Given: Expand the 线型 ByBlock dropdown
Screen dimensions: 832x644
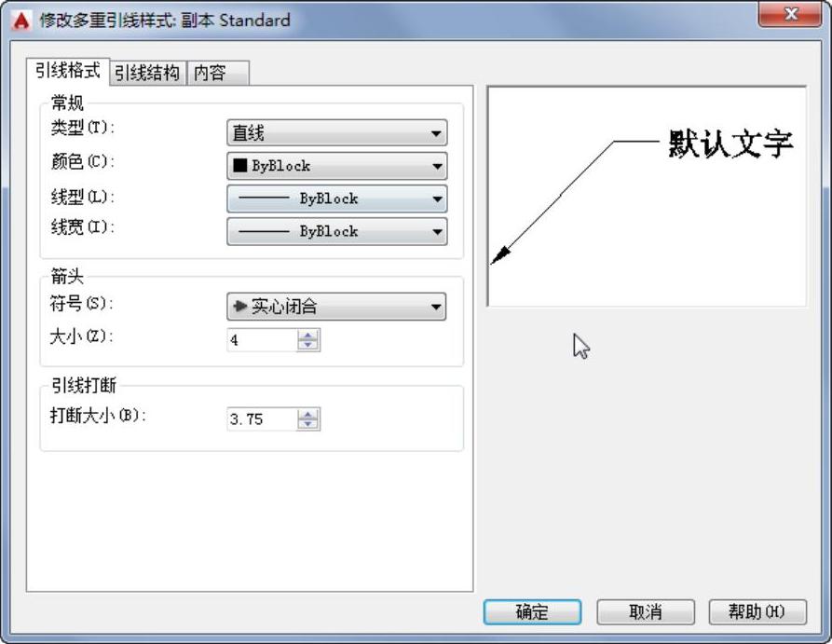Looking at the screenshot, I should point(336,199).
